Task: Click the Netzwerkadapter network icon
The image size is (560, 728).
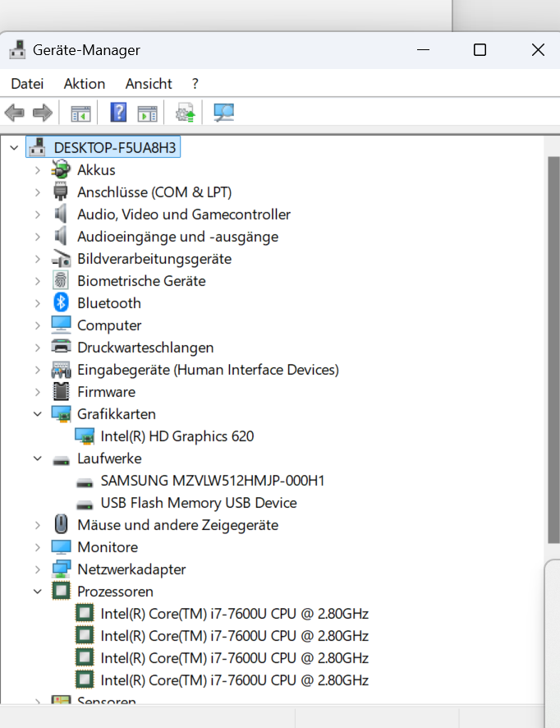Action: 61,569
